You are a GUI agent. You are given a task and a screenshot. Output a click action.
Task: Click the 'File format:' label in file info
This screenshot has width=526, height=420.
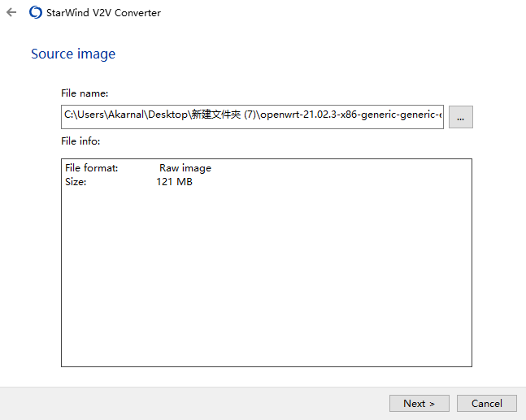[92, 168]
